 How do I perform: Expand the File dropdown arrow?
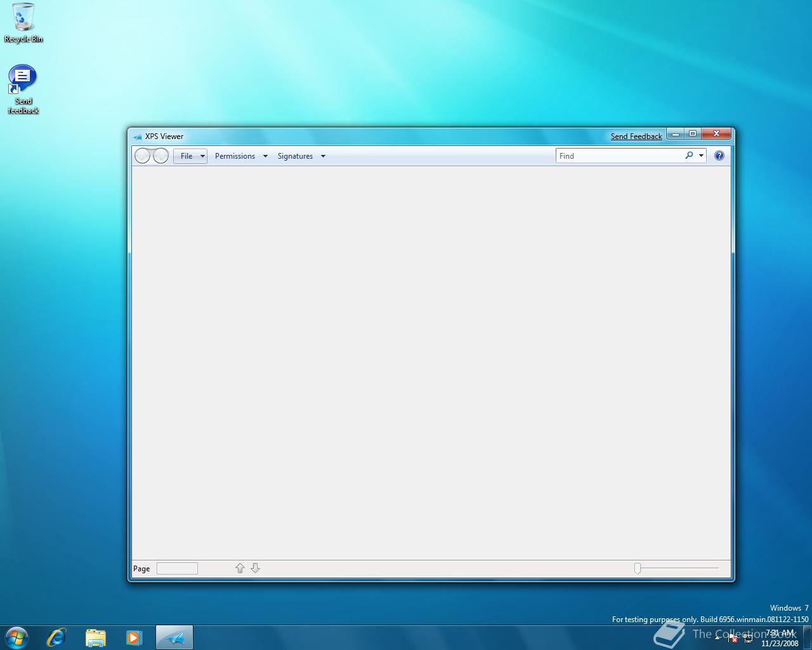pyautogui.click(x=202, y=156)
